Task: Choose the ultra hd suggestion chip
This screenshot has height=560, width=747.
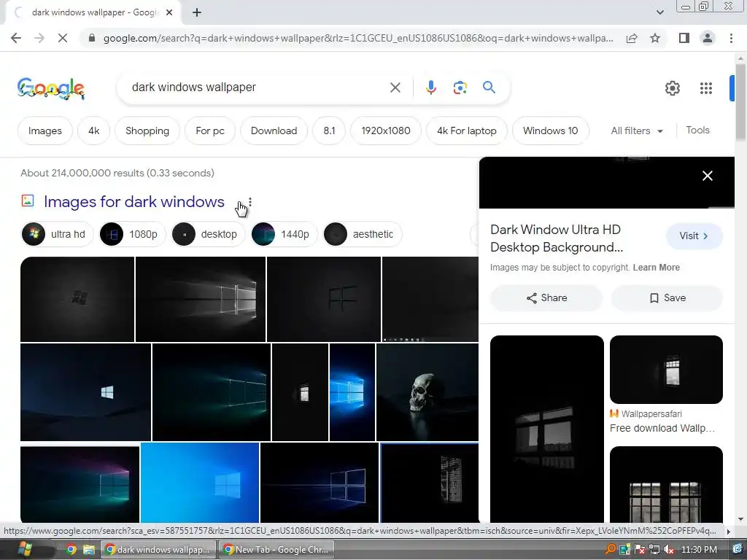Action: (57, 234)
